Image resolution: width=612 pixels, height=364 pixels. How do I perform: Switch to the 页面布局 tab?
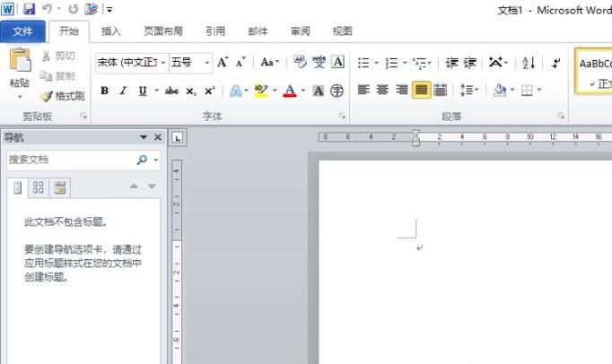tap(163, 31)
